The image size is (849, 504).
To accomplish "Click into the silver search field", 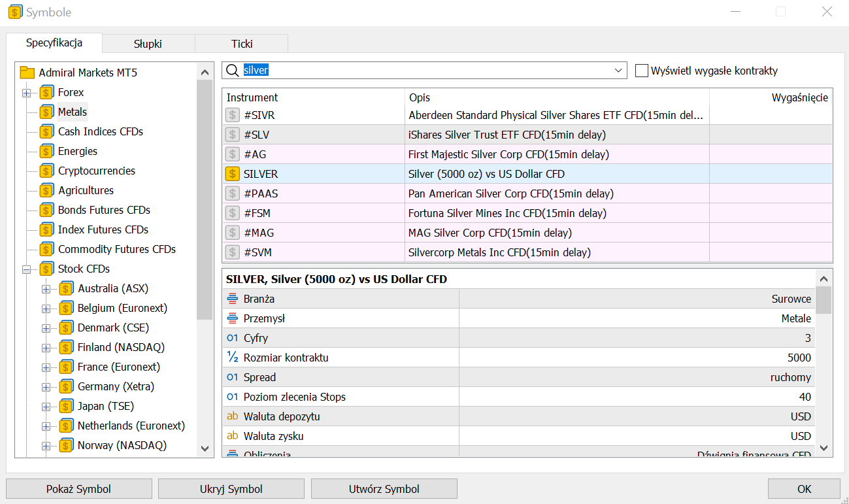I will (x=425, y=71).
